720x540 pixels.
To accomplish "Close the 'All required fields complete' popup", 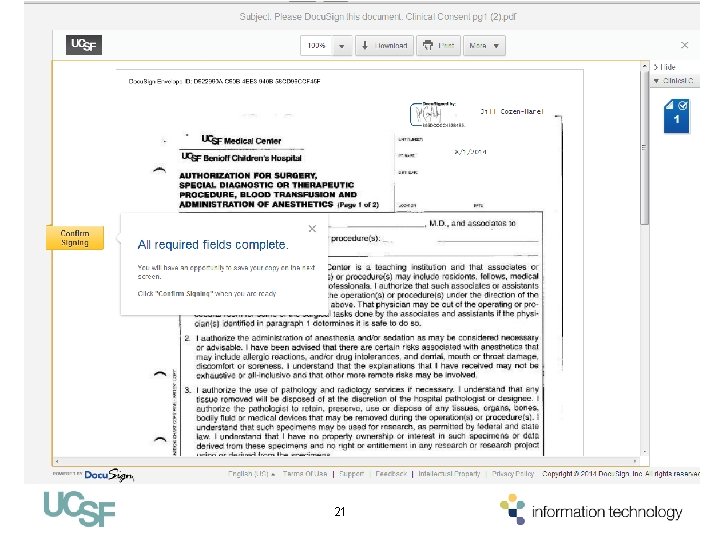I will click(312, 229).
